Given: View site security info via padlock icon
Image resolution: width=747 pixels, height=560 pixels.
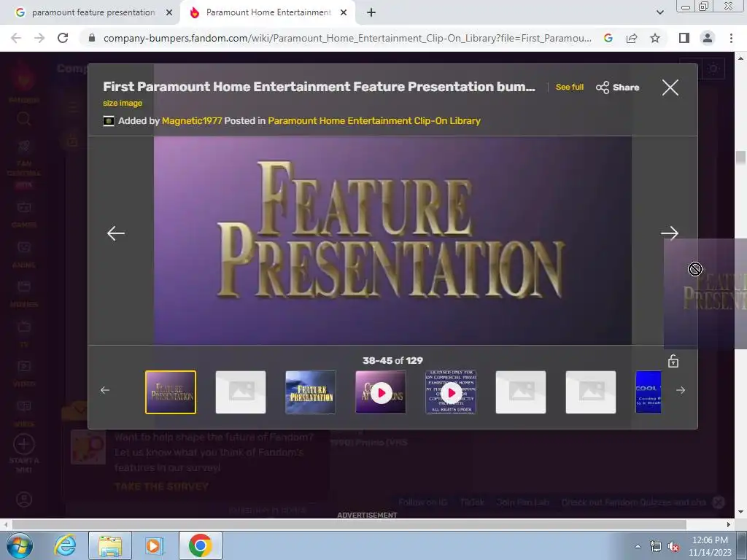Looking at the screenshot, I should (x=92, y=38).
